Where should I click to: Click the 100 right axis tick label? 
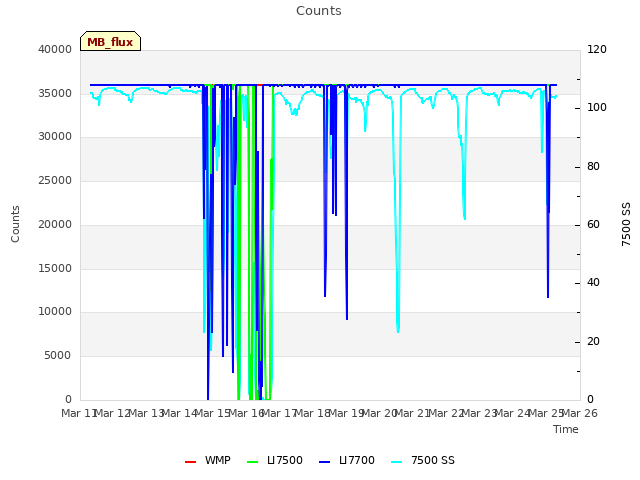pyautogui.click(x=597, y=107)
